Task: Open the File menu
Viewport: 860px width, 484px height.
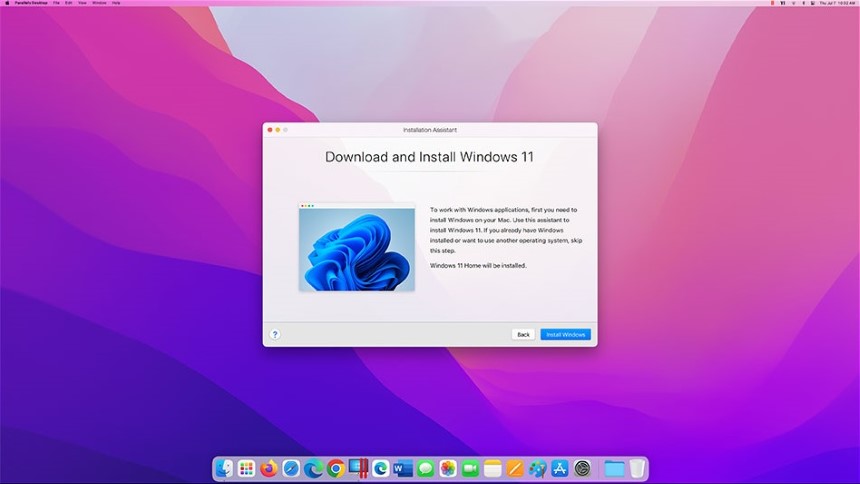Action: coord(56,3)
